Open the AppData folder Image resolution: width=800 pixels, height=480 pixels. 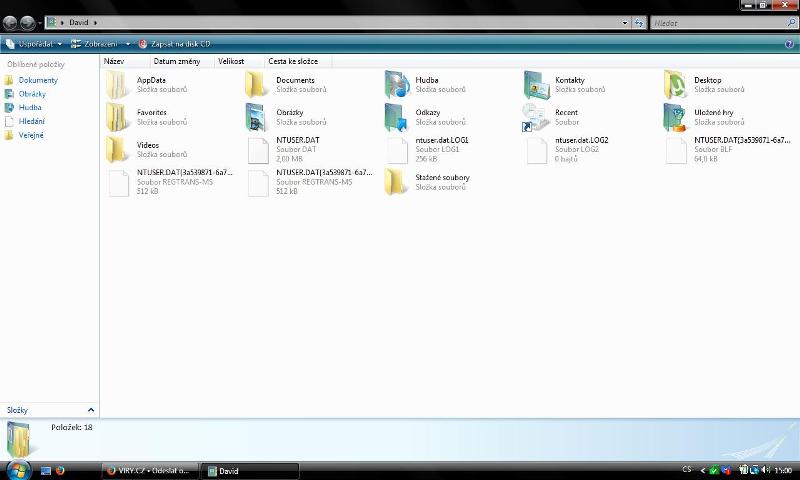[x=118, y=85]
